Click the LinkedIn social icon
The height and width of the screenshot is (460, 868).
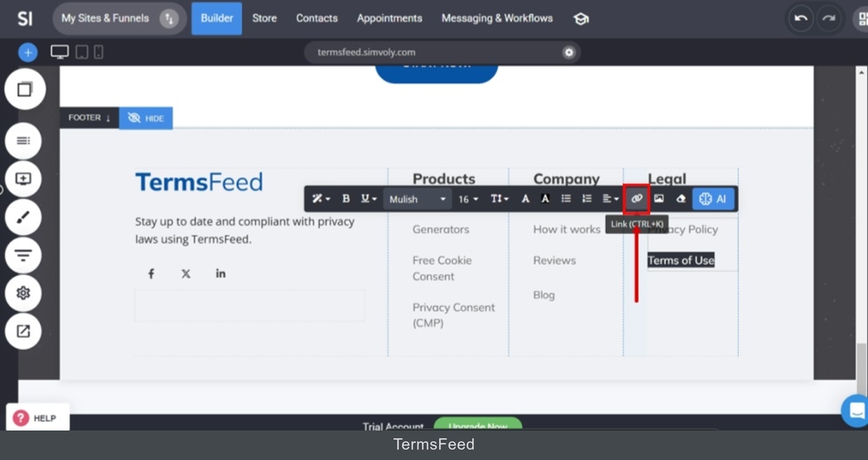220,273
